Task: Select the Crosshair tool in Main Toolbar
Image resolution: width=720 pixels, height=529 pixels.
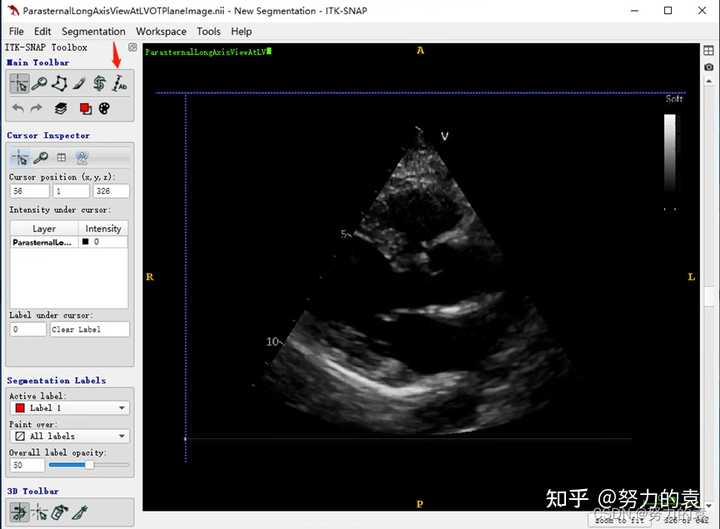Action: (x=19, y=84)
